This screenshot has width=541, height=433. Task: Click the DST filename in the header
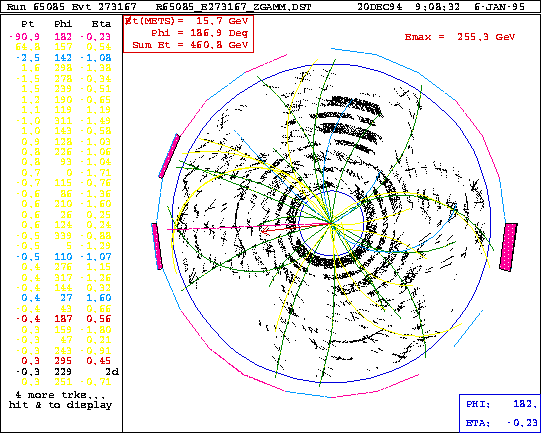(234, 7)
